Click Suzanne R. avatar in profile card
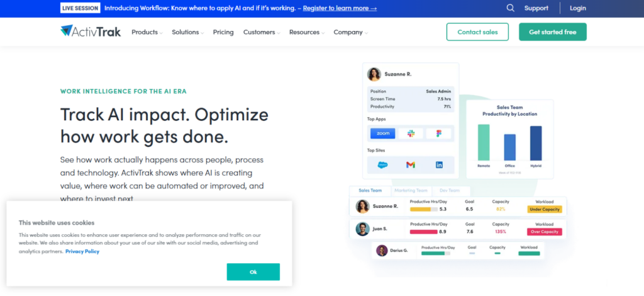This screenshot has width=644, height=296. (x=374, y=74)
